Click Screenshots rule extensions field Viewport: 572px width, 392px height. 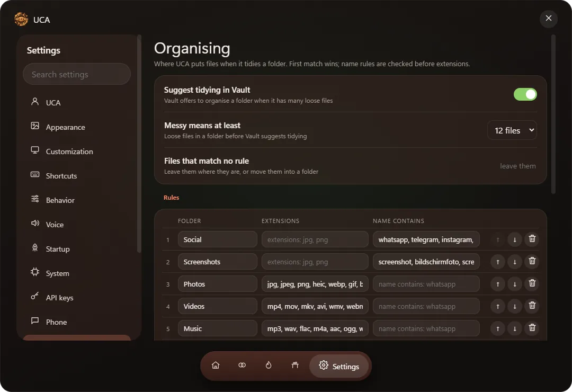click(315, 262)
